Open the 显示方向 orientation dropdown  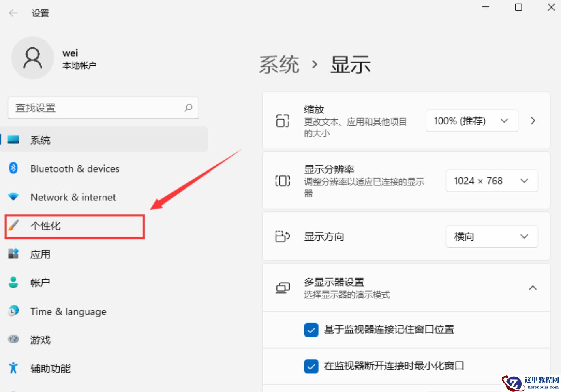[492, 236]
